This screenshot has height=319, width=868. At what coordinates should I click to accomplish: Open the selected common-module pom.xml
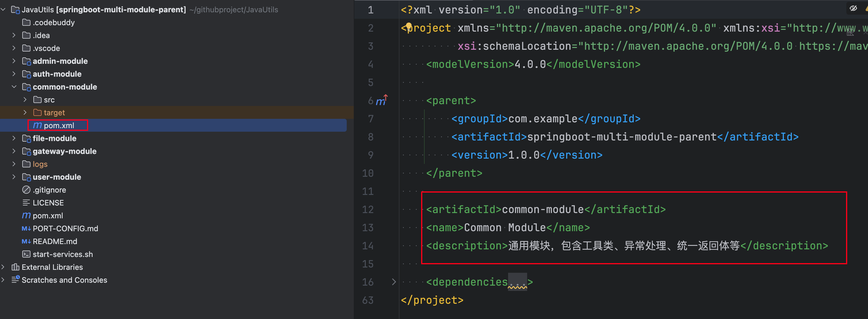tap(59, 125)
